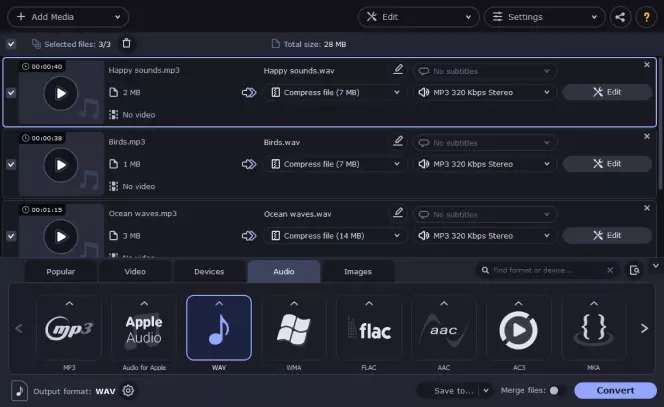Click the file list vertical scrollbar

tap(660, 125)
